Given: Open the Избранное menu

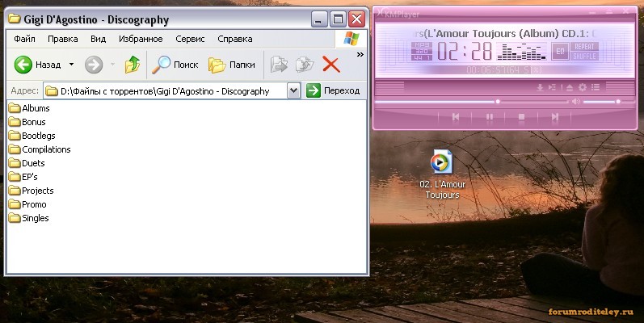Looking at the screenshot, I should 141,39.
